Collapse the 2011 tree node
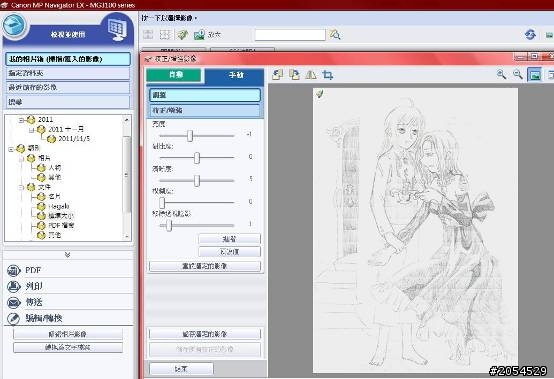The image size is (554, 379). coord(21,120)
